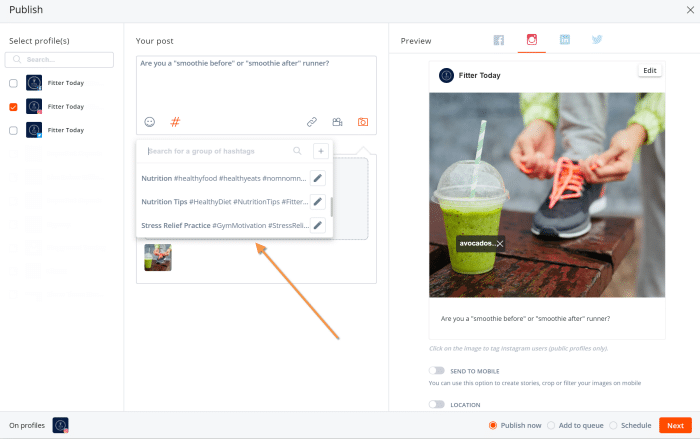Click the add video icon

[x=338, y=122]
